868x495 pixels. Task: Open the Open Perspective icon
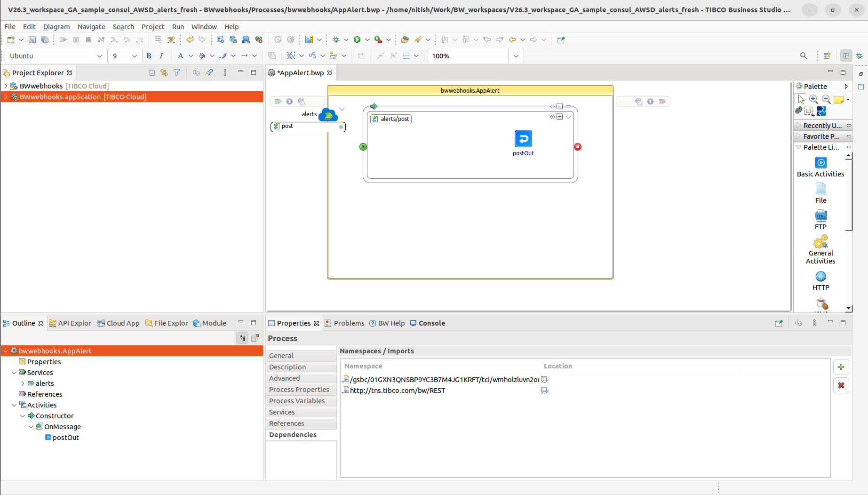click(827, 56)
